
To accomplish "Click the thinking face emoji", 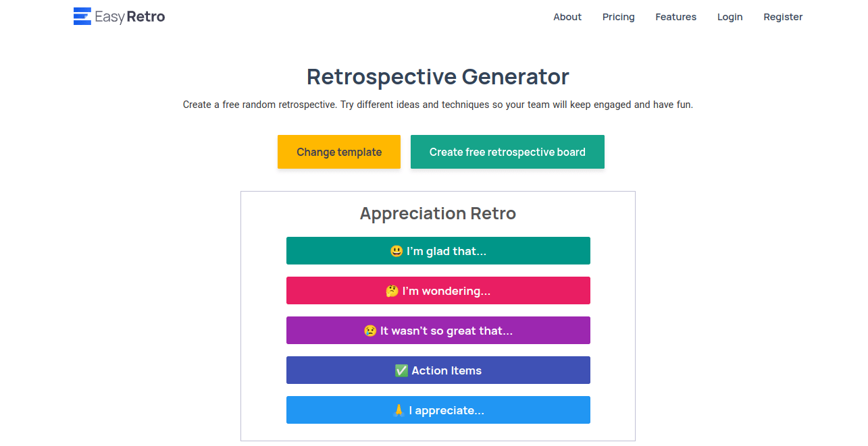I will pos(392,291).
